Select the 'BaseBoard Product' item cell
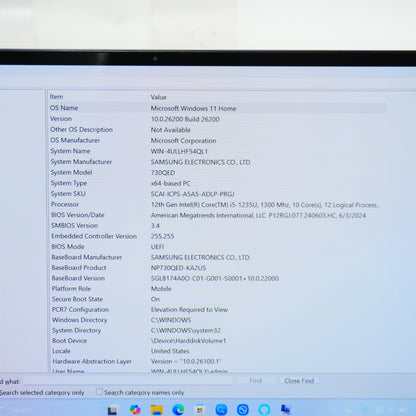This screenshot has width=416, height=416. tap(79, 267)
